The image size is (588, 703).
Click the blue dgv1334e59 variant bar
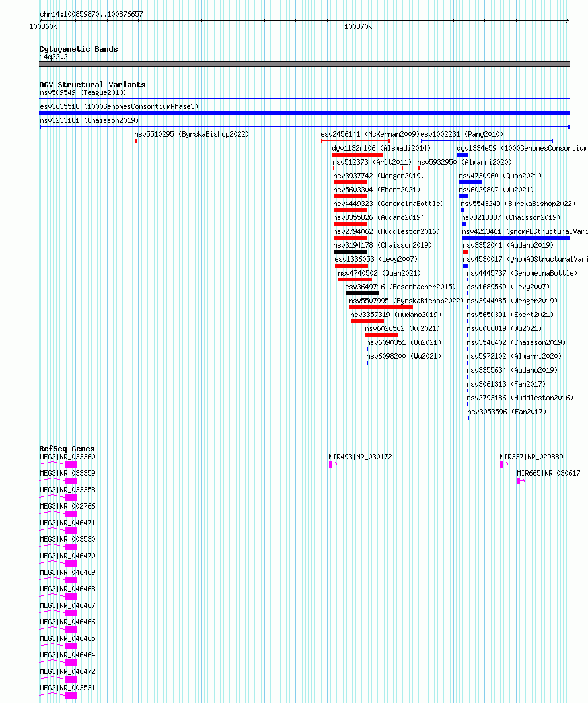pyautogui.click(x=462, y=155)
